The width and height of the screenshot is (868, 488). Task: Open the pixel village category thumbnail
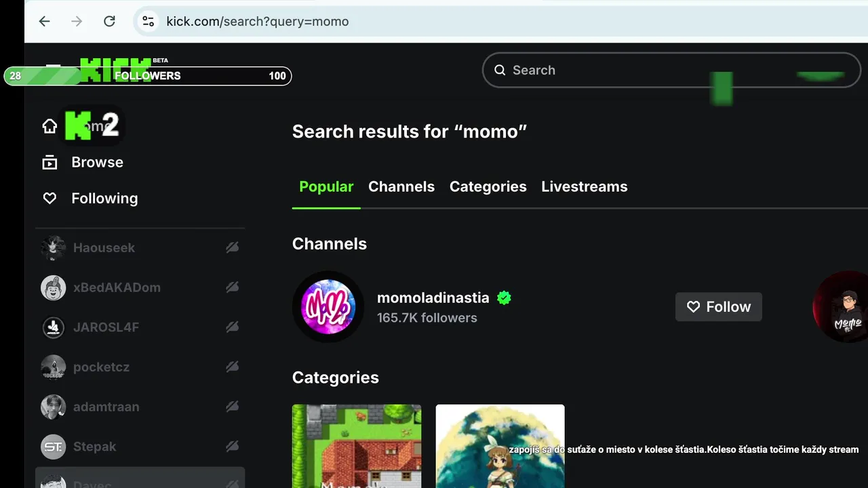(x=357, y=446)
